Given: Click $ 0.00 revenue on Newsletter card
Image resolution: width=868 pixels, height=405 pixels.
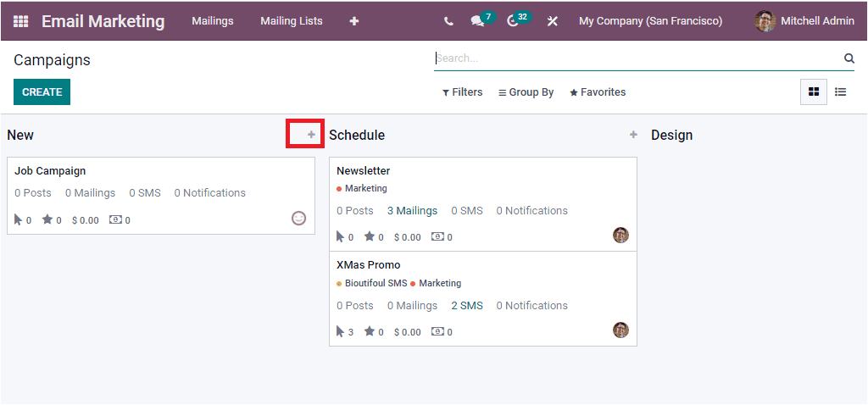Looking at the screenshot, I should pos(408,237).
